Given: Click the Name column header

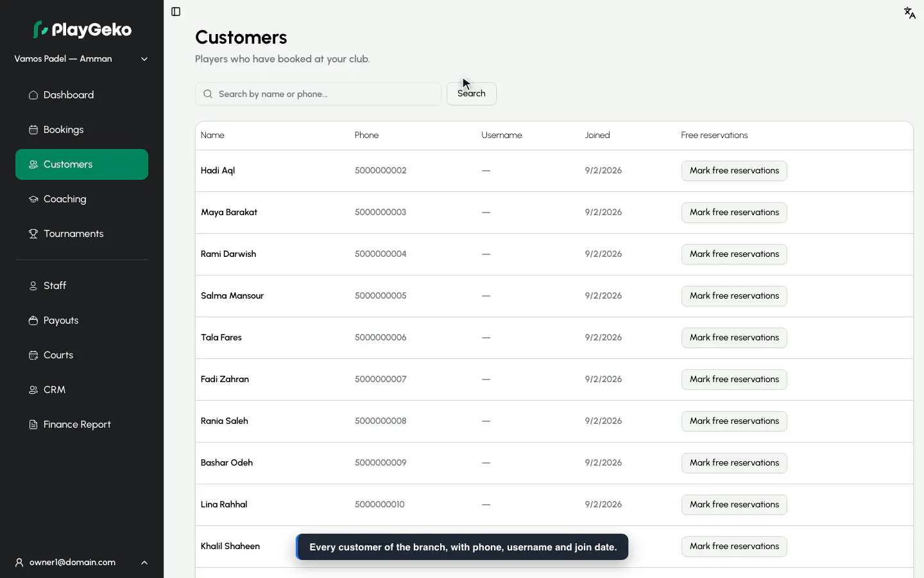Looking at the screenshot, I should (x=212, y=136).
